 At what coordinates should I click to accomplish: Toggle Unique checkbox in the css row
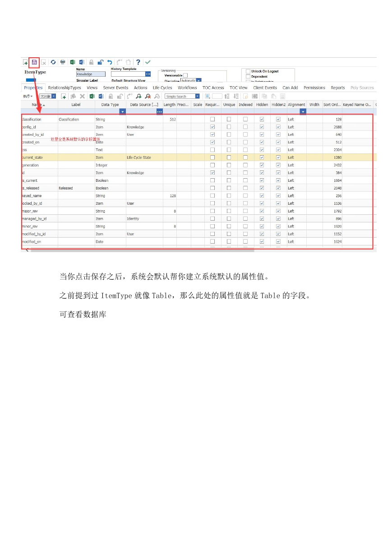point(229,150)
